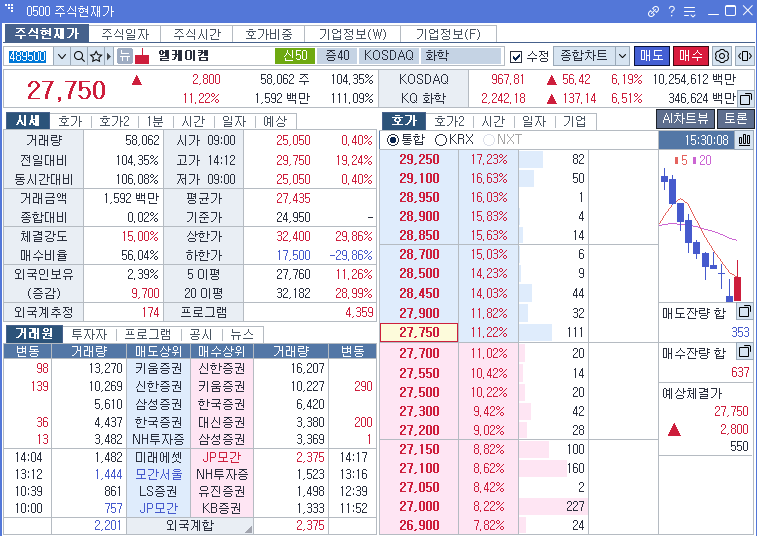
Task: Select the 1분 tab in left panel
Action: tap(155, 121)
